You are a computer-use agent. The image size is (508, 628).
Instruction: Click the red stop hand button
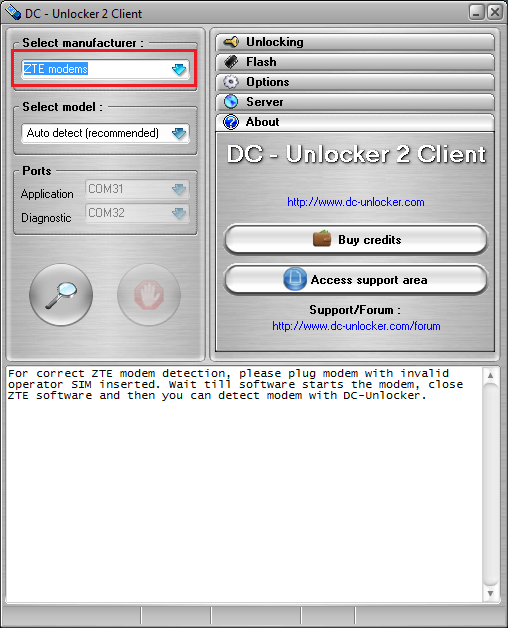[x=149, y=295]
